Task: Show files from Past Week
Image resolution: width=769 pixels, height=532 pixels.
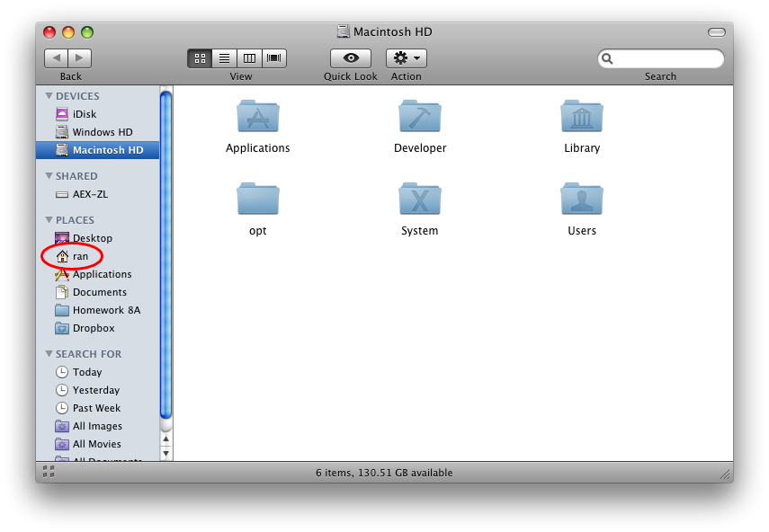Action: click(x=98, y=408)
